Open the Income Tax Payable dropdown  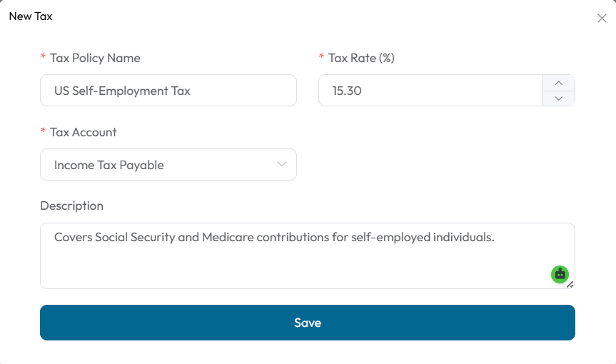pos(168,165)
